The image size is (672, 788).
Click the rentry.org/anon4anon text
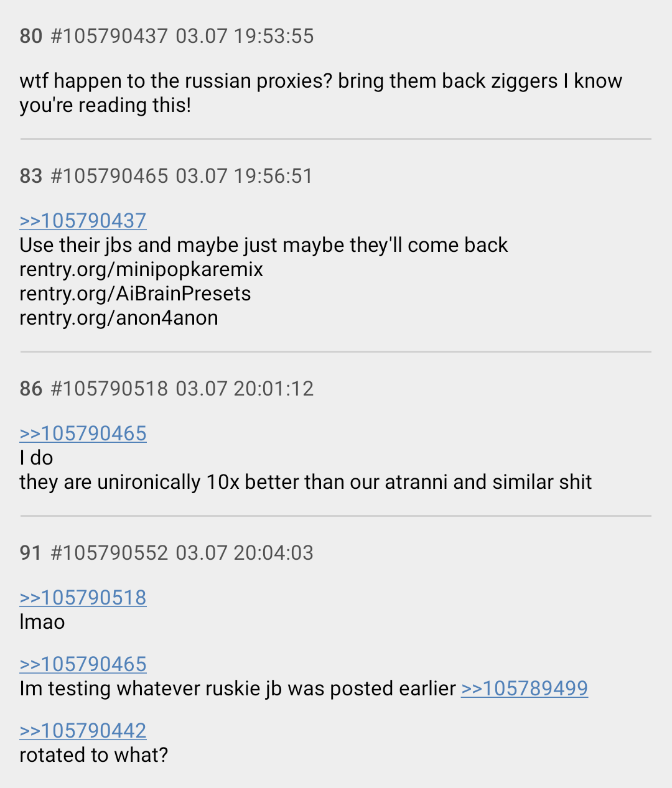pos(119,318)
